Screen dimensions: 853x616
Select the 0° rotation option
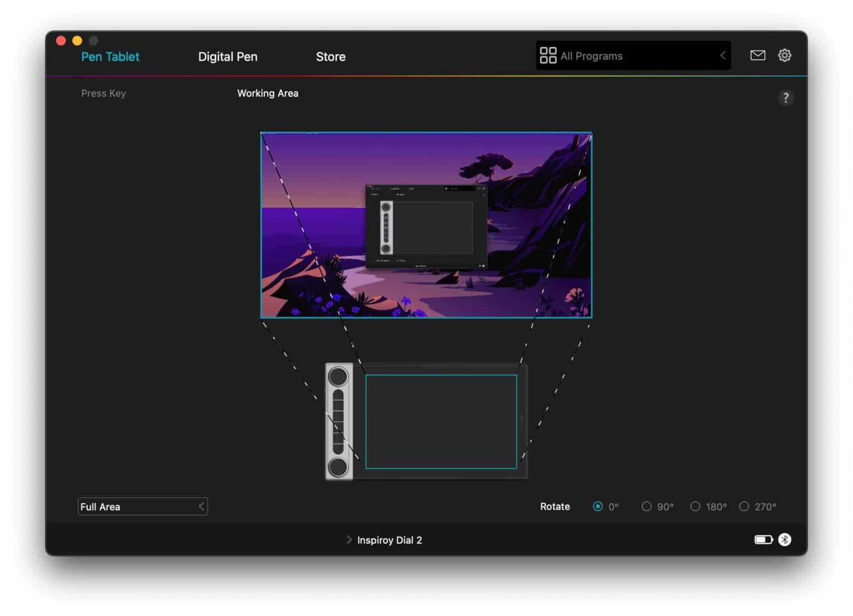tap(598, 506)
